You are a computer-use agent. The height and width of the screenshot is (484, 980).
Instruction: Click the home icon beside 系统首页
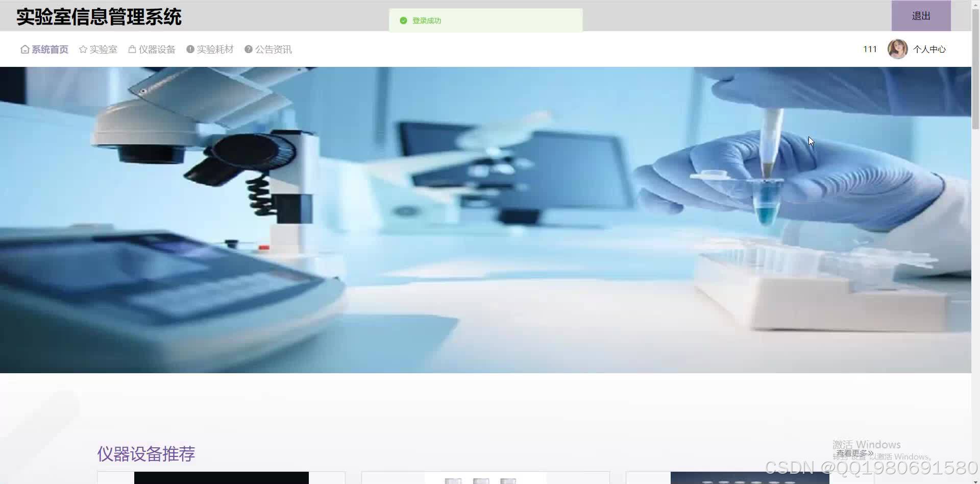[x=24, y=50]
